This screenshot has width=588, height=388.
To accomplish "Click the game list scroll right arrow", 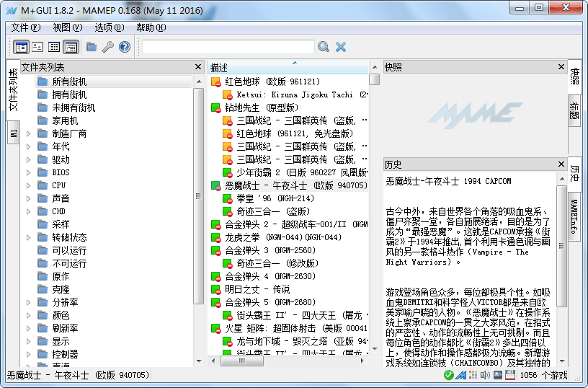I will 362,361.
